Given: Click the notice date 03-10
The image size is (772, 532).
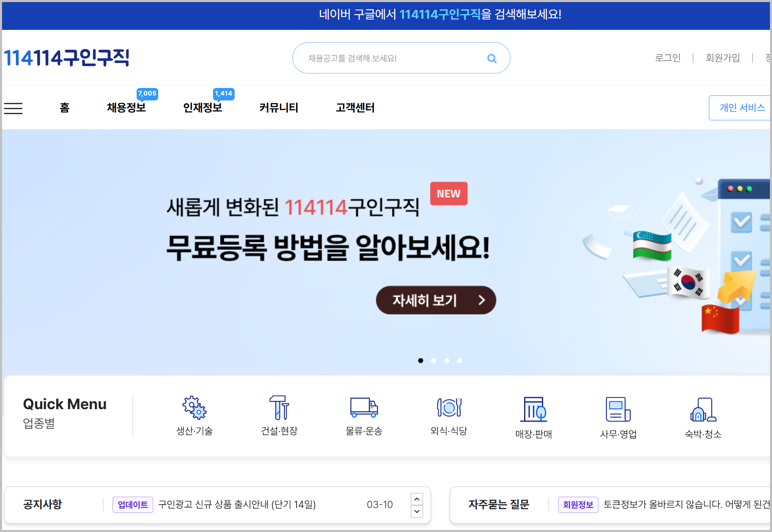Looking at the screenshot, I should pos(380,505).
